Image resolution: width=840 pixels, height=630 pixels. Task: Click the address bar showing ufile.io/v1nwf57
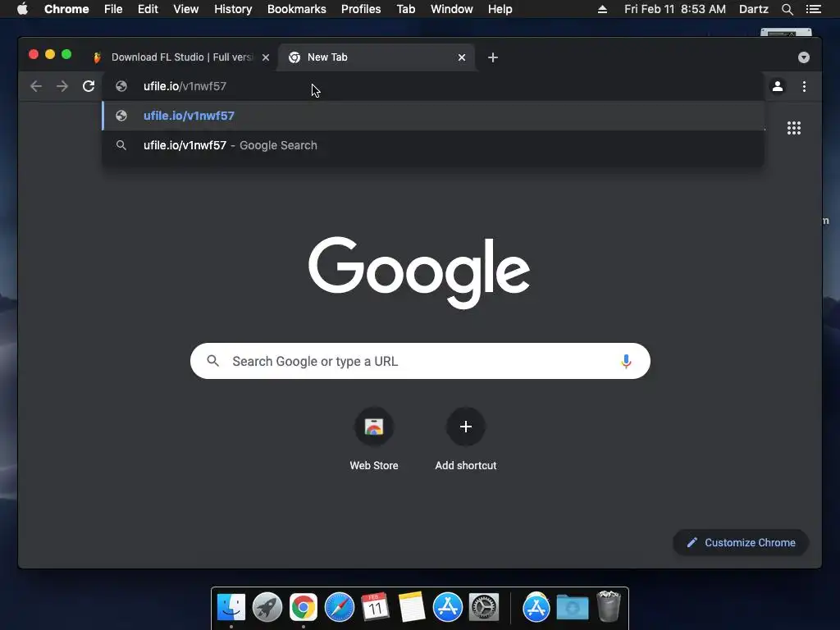433,86
